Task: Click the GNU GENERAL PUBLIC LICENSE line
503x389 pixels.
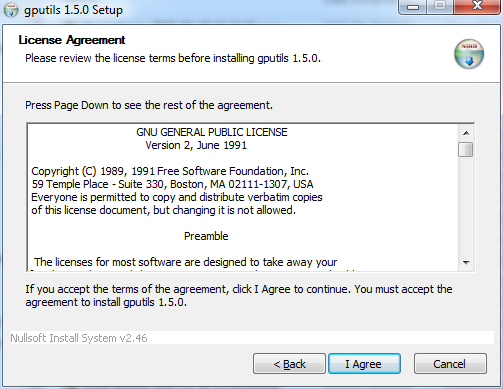Action: point(212,132)
